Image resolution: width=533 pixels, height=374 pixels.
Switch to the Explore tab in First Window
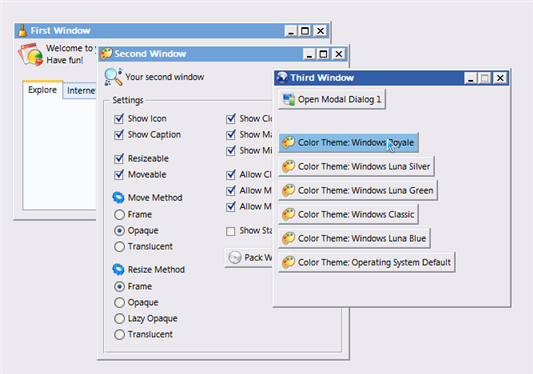coord(42,90)
